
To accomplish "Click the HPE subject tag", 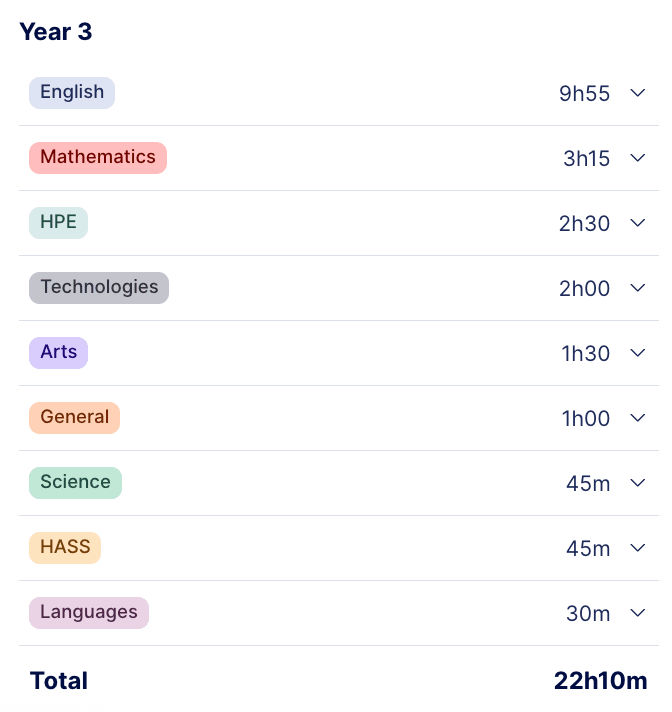I will 58,222.
